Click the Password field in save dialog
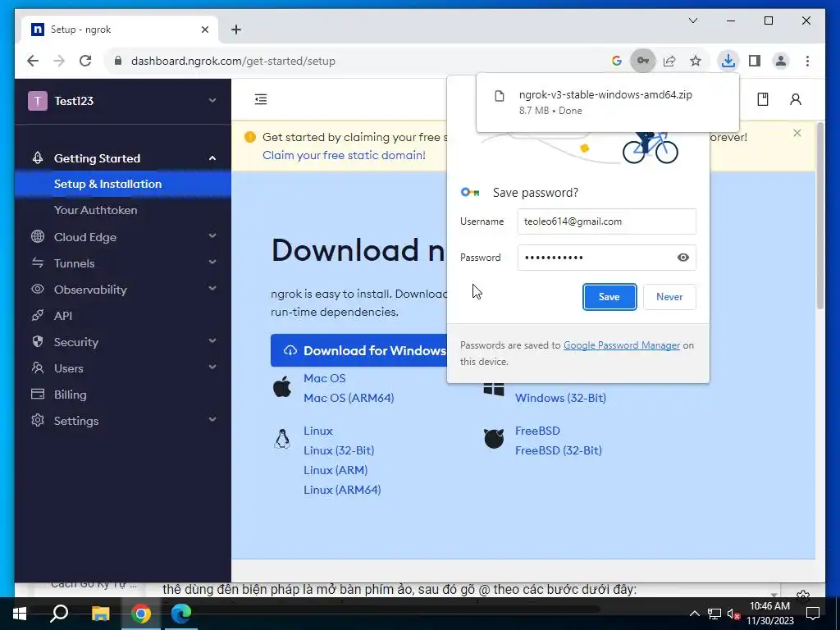 [x=606, y=258]
